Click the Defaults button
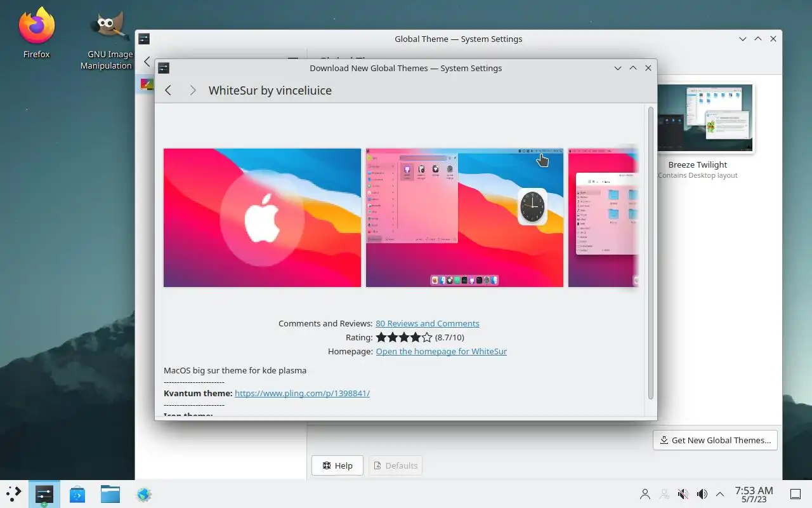 coord(395,465)
